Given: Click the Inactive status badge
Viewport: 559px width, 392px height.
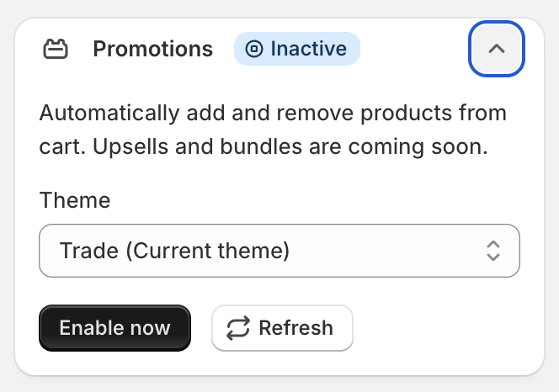Looking at the screenshot, I should click(x=296, y=50).
